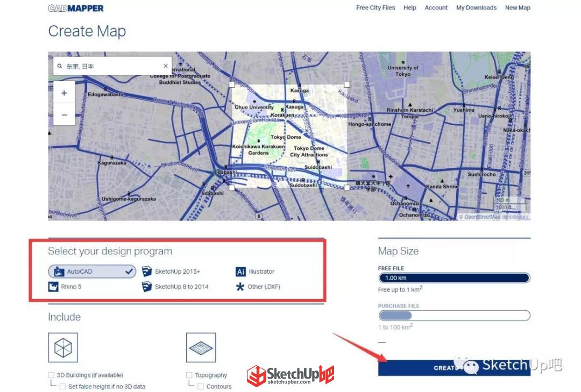Select AutoCAD as design program
Screen dimensions: 581x392
[x=92, y=272]
